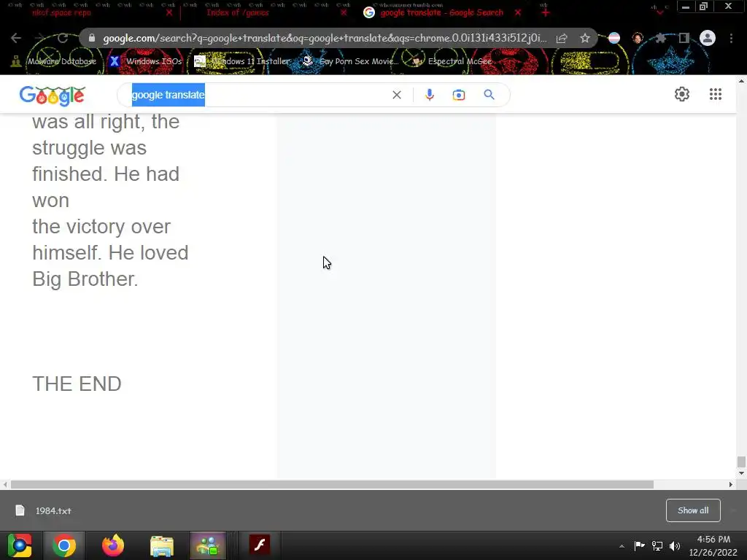Screen dimensions: 747x560
Task: Click the text 'struggle was'
Action: pyautogui.click(x=89, y=148)
